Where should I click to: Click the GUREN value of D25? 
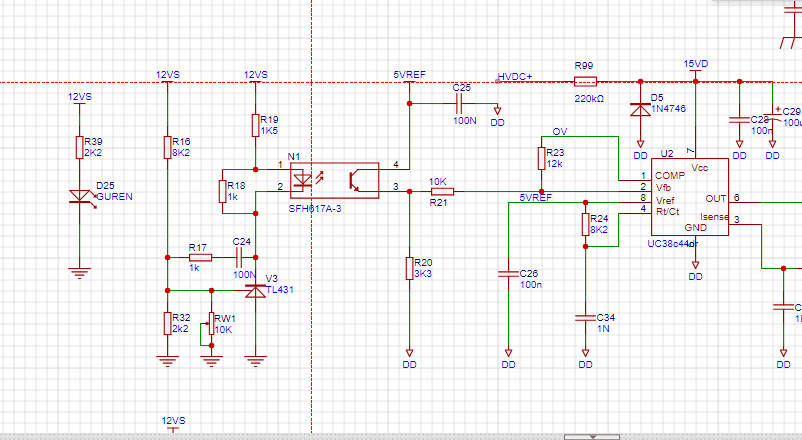tap(114, 196)
